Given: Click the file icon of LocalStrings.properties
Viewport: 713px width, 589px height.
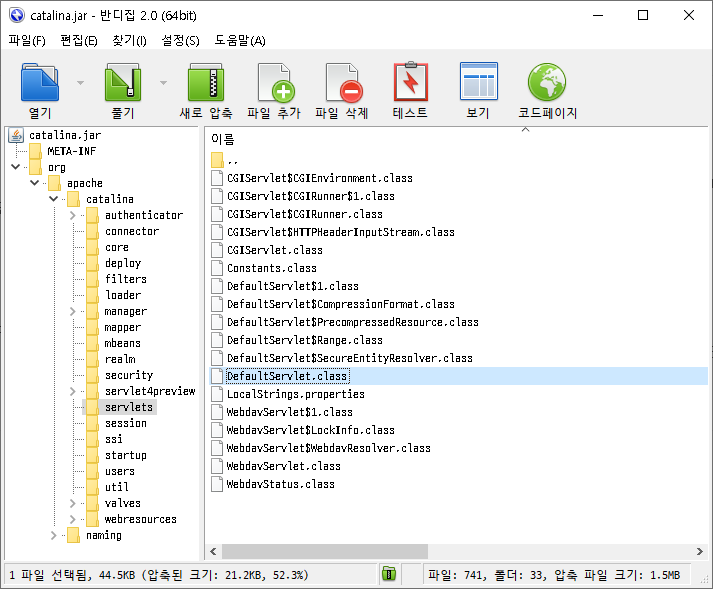Looking at the screenshot, I should point(217,394).
